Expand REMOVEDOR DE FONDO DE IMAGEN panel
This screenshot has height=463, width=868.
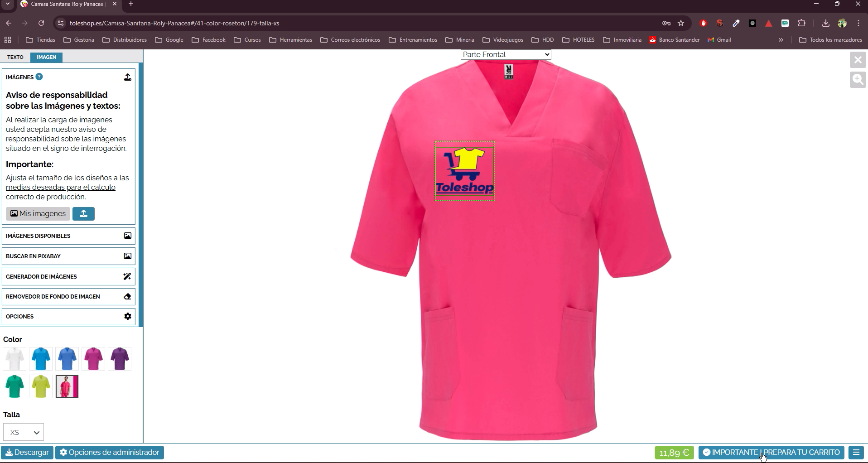tap(68, 297)
